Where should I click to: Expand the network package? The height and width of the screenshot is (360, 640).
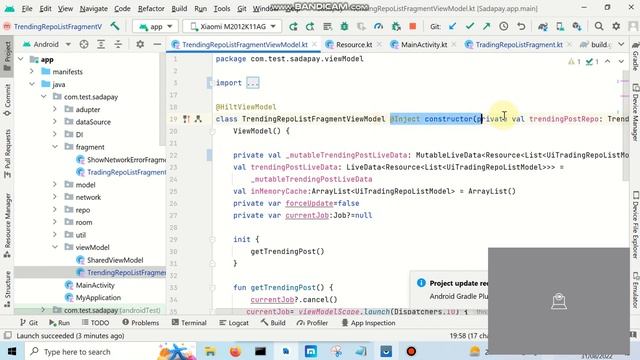pyautogui.click(x=55, y=197)
